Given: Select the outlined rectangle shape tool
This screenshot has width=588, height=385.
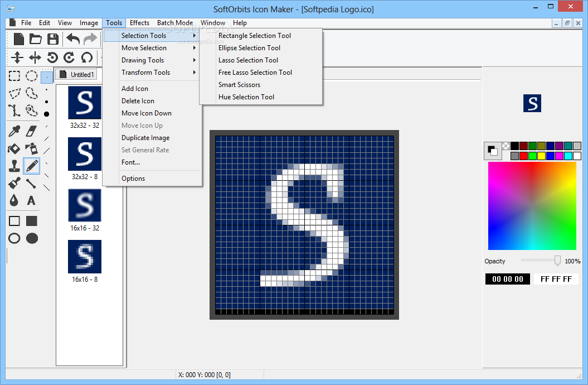Looking at the screenshot, I should (14, 221).
